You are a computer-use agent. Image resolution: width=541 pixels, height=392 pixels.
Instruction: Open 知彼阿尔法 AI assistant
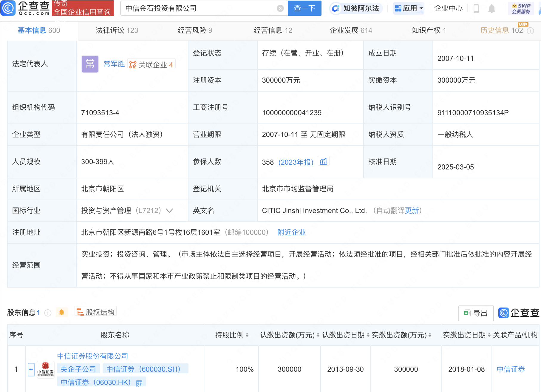pos(356,8)
